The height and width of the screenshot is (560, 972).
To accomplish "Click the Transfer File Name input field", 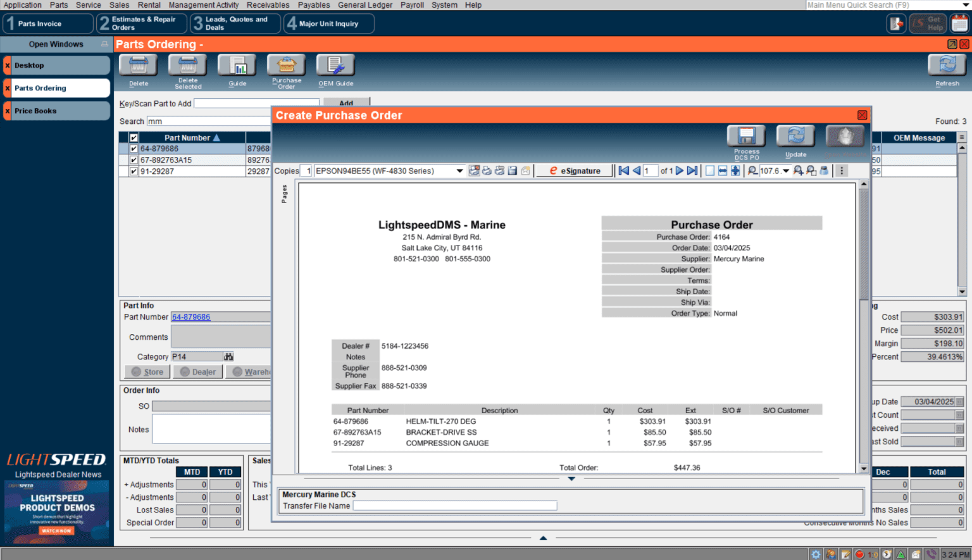I will (x=454, y=506).
